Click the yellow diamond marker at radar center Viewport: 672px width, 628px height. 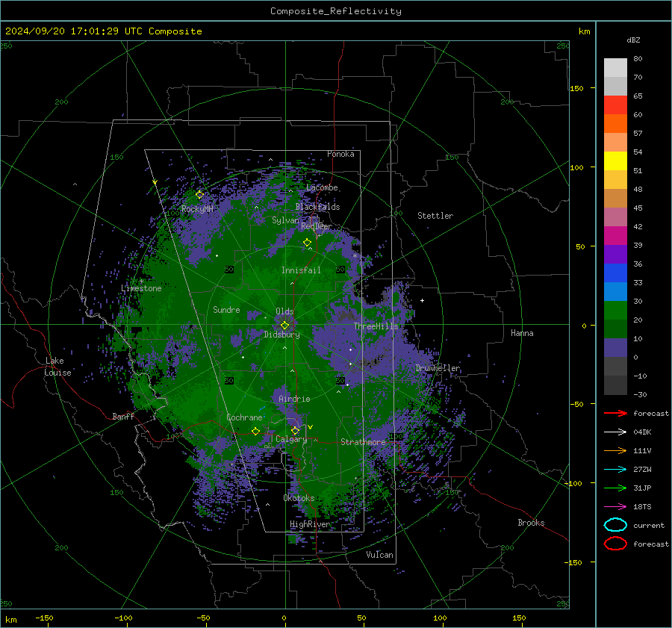284,326
